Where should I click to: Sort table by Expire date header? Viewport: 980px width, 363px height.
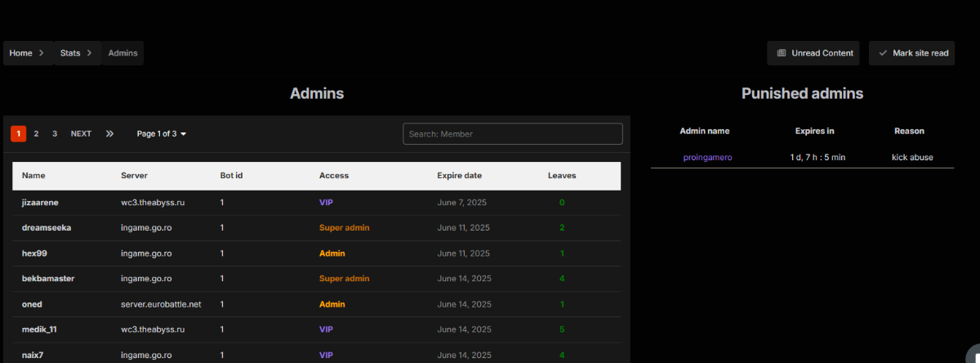[459, 176]
